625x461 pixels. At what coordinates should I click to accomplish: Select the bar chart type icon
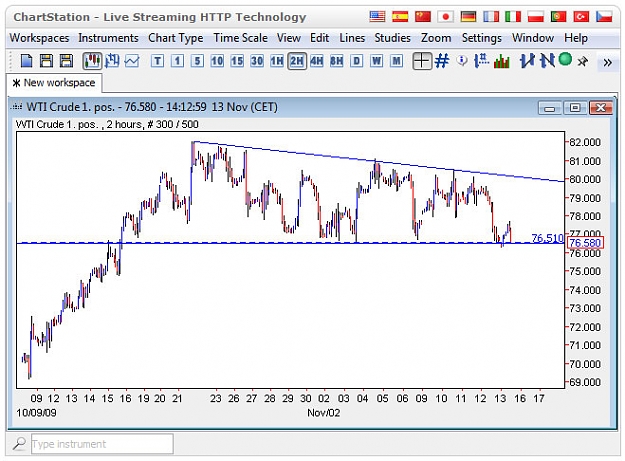click(112, 61)
